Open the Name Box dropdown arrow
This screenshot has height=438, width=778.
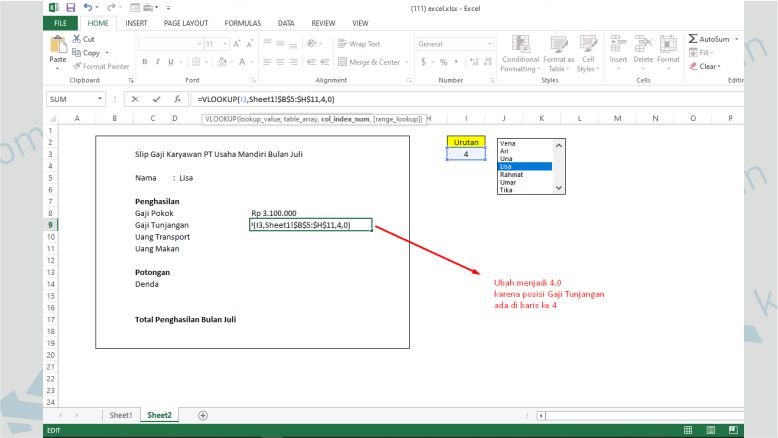point(101,100)
